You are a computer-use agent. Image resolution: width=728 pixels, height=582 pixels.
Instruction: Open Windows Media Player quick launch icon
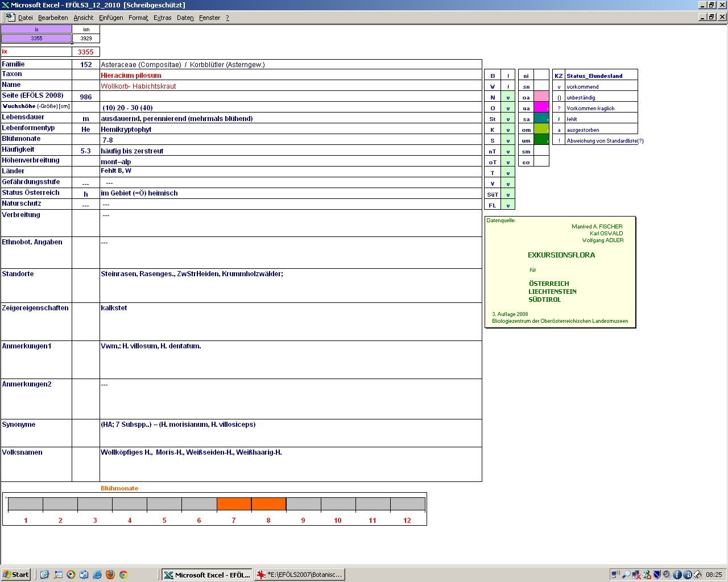[71, 575]
